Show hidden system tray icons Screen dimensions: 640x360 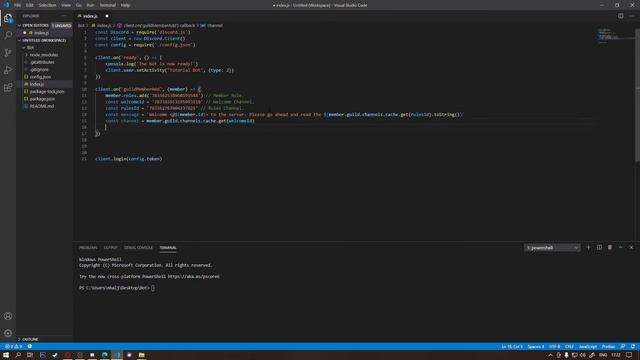pyautogui.click(x=550, y=355)
